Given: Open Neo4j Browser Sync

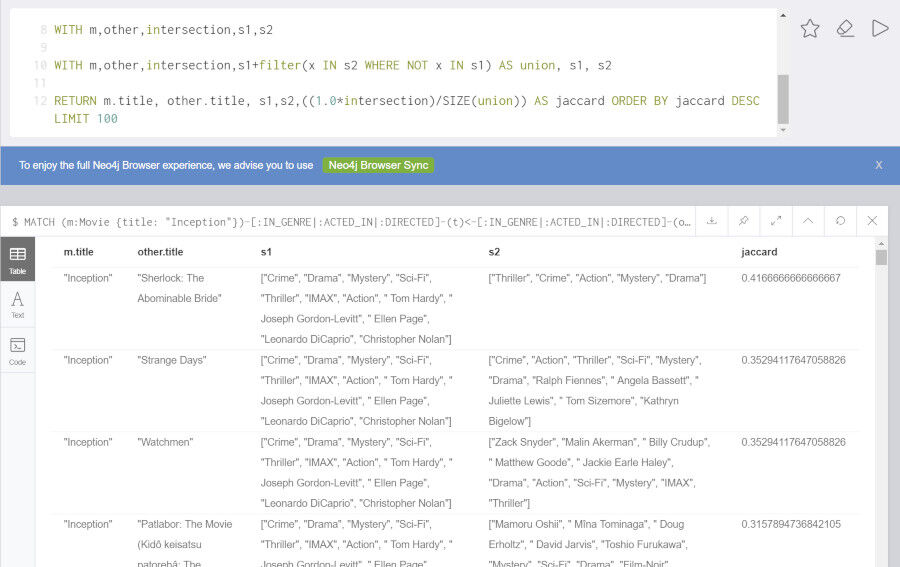Looking at the screenshot, I should coord(378,165).
